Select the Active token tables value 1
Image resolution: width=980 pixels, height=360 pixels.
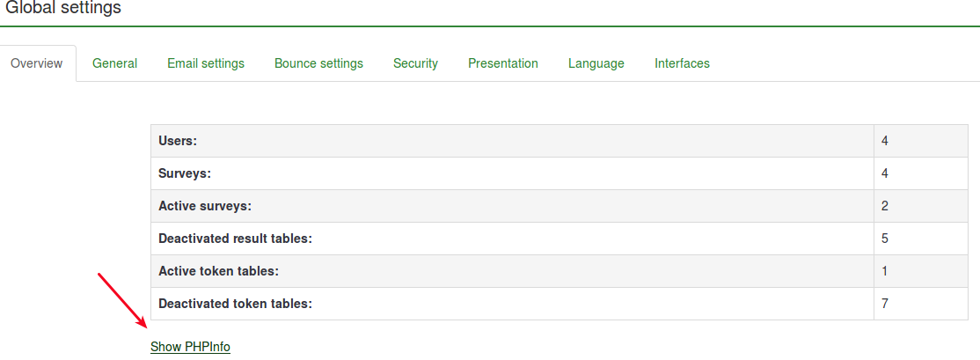pos(885,271)
